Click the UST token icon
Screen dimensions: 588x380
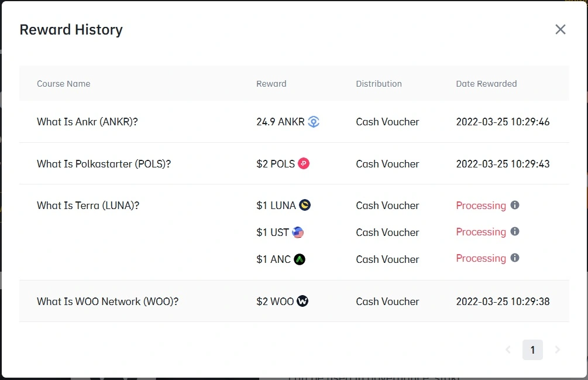(x=298, y=232)
